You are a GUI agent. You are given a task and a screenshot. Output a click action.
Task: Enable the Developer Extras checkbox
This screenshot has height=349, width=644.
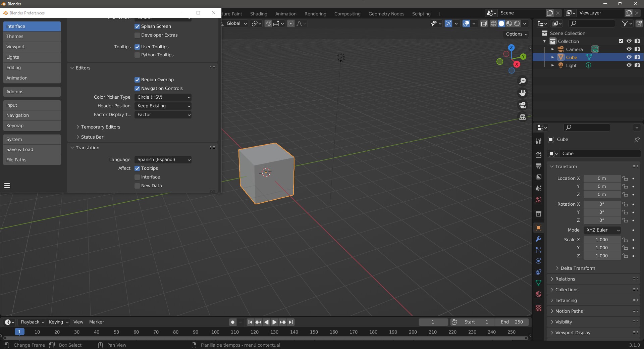point(137,35)
